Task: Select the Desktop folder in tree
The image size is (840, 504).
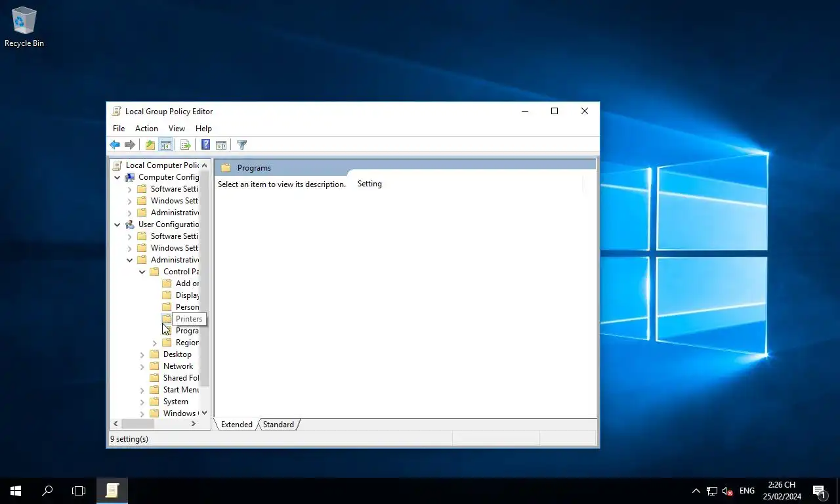Action: (x=171, y=354)
